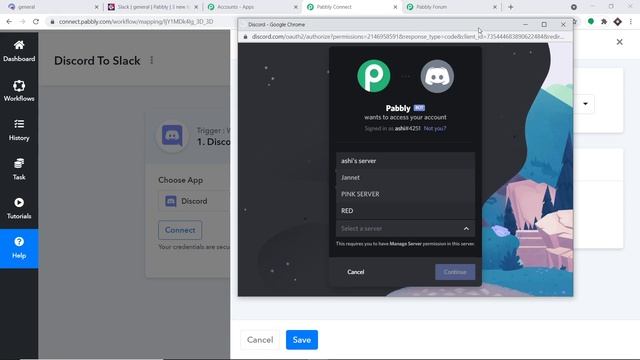The image size is (640, 360).
Task: Open dropdown arrow in right panel
Action: 585,104
